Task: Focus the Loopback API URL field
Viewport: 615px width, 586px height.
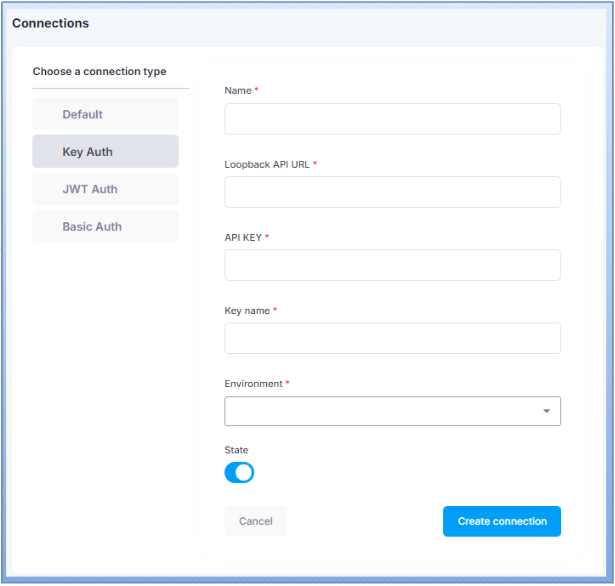Action: tap(392, 192)
